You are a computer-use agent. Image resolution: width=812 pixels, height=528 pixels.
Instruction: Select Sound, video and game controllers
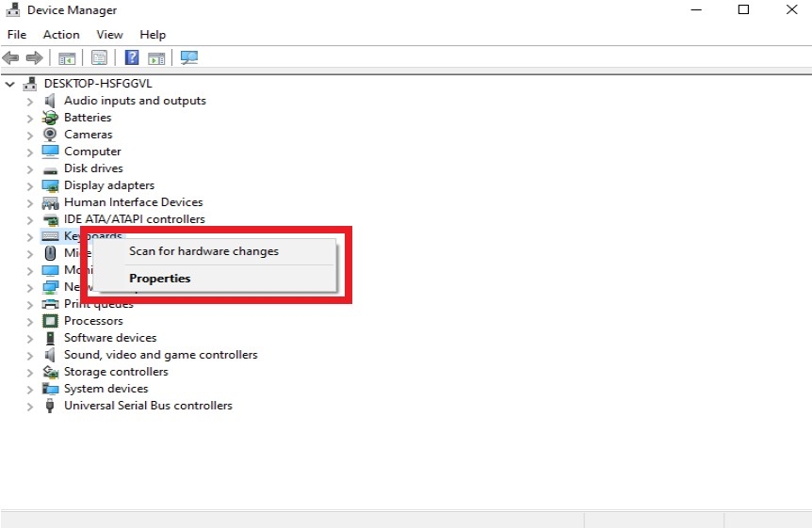(x=160, y=355)
